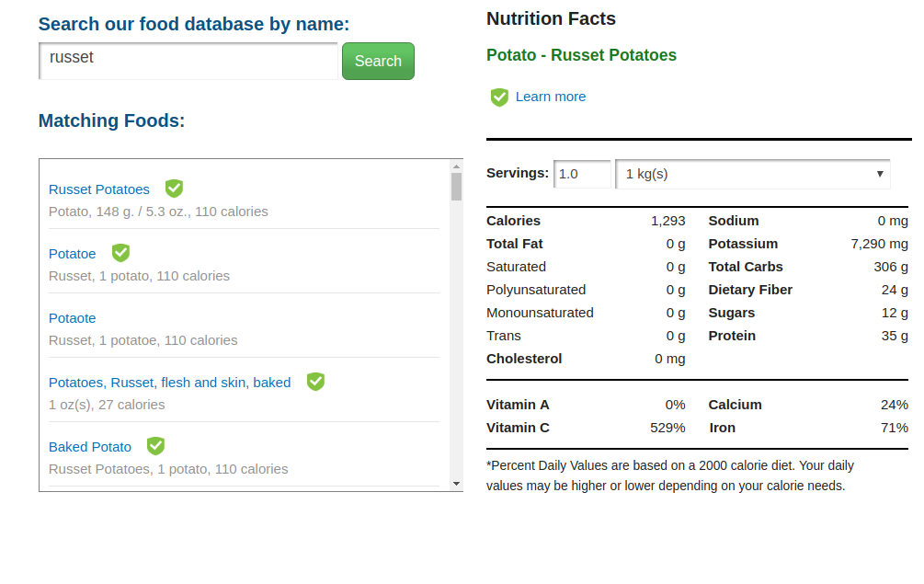Select the Baked Potato result
924x584 pixels.
coord(90,447)
